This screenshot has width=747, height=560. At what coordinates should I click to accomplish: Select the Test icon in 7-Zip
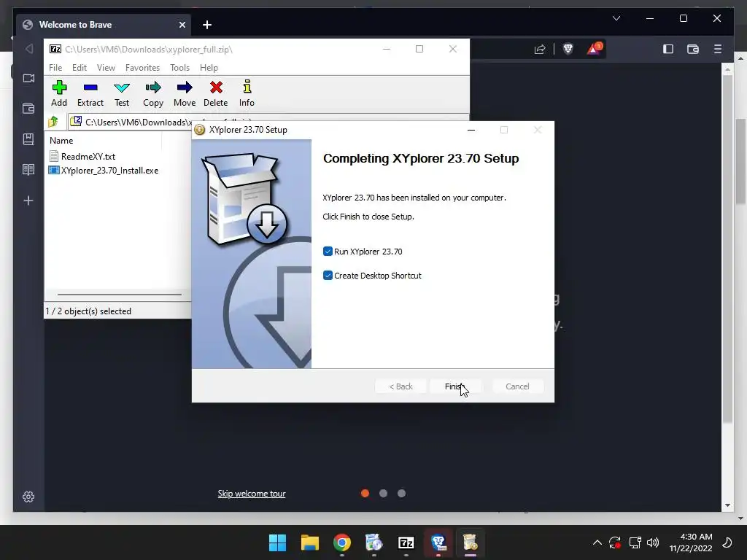click(x=122, y=93)
